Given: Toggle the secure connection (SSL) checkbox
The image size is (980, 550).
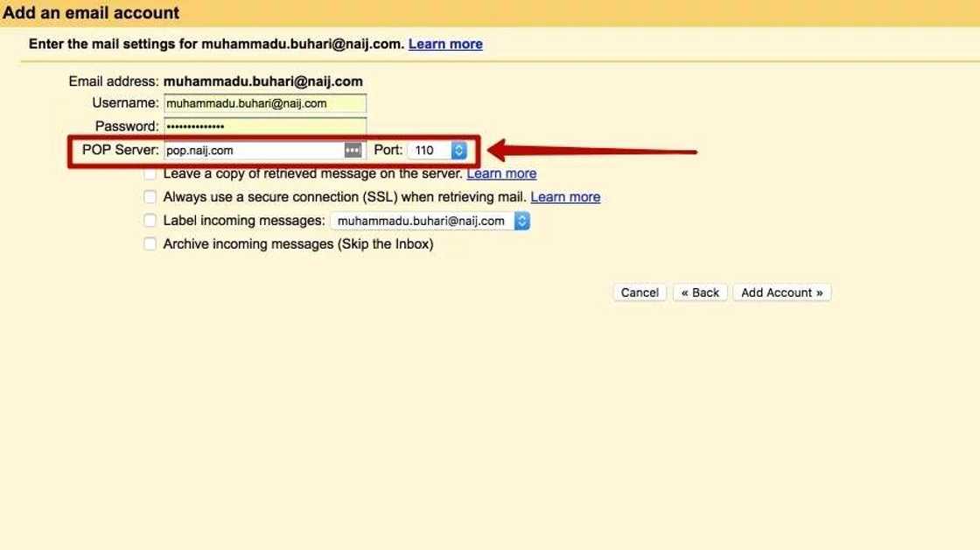Looking at the screenshot, I should pos(150,197).
